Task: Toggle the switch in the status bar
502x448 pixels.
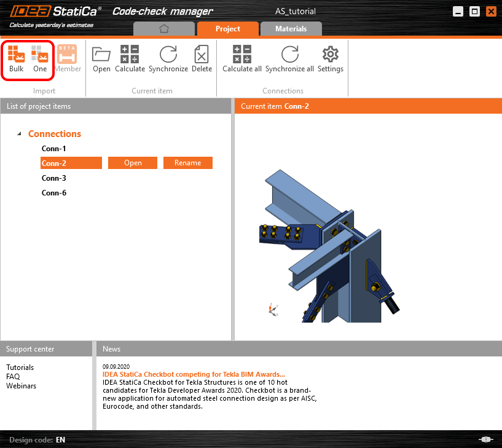Action: tap(487, 439)
